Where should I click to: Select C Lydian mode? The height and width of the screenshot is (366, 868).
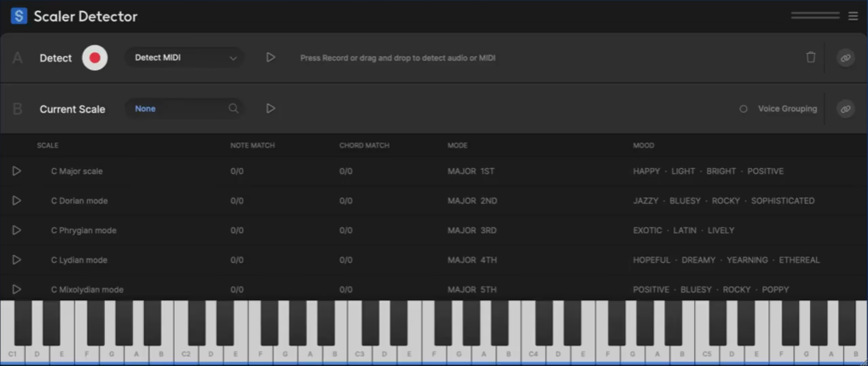(x=79, y=259)
